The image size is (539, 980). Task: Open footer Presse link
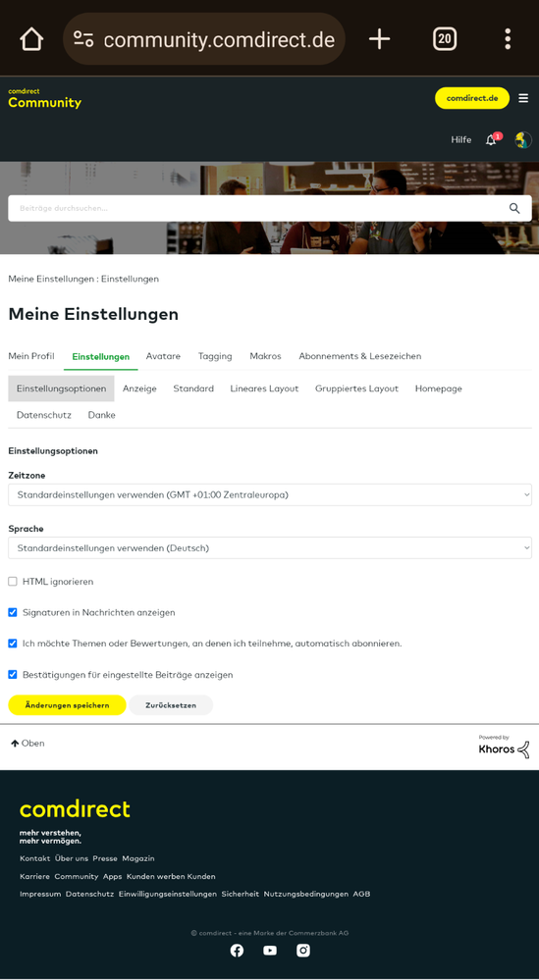coord(105,858)
